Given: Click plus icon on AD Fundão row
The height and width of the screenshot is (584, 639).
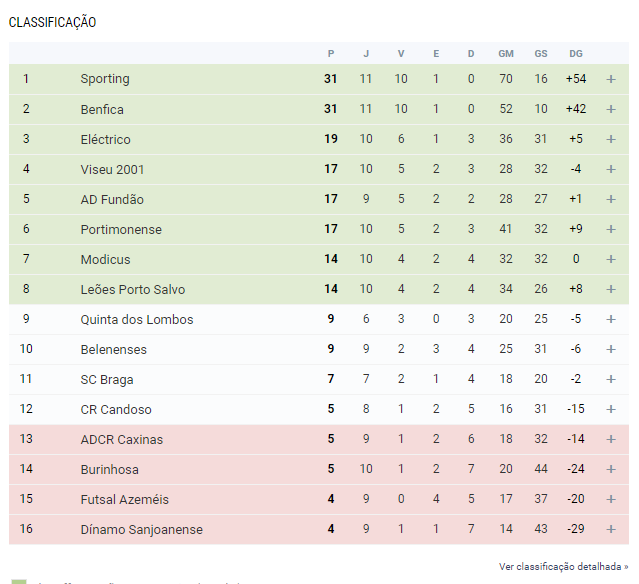Looking at the screenshot, I should coord(610,199).
